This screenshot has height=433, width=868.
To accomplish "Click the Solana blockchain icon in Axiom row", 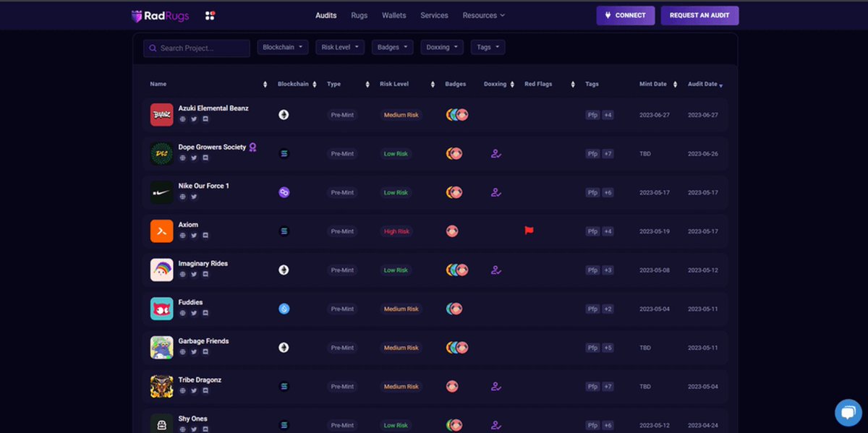I will pos(284,231).
